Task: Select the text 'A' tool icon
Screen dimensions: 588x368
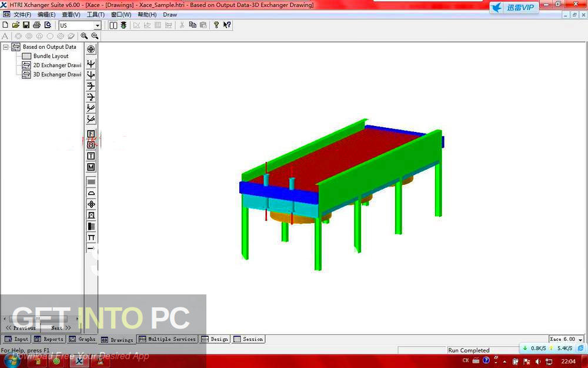Action: 5,36
